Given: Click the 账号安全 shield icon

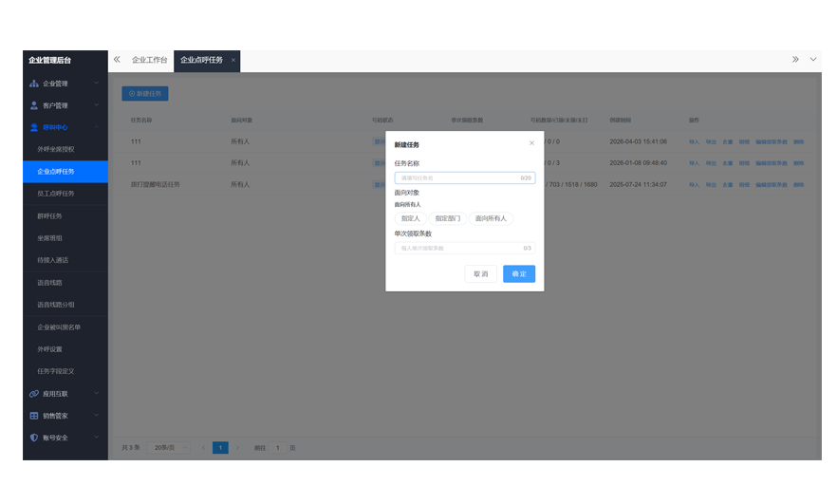Looking at the screenshot, I should (34, 438).
